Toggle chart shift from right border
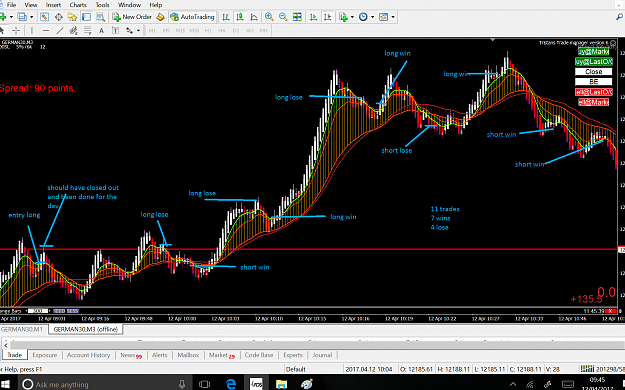Image resolution: width=625 pixels, height=390 pixels. tap(328, 17)
